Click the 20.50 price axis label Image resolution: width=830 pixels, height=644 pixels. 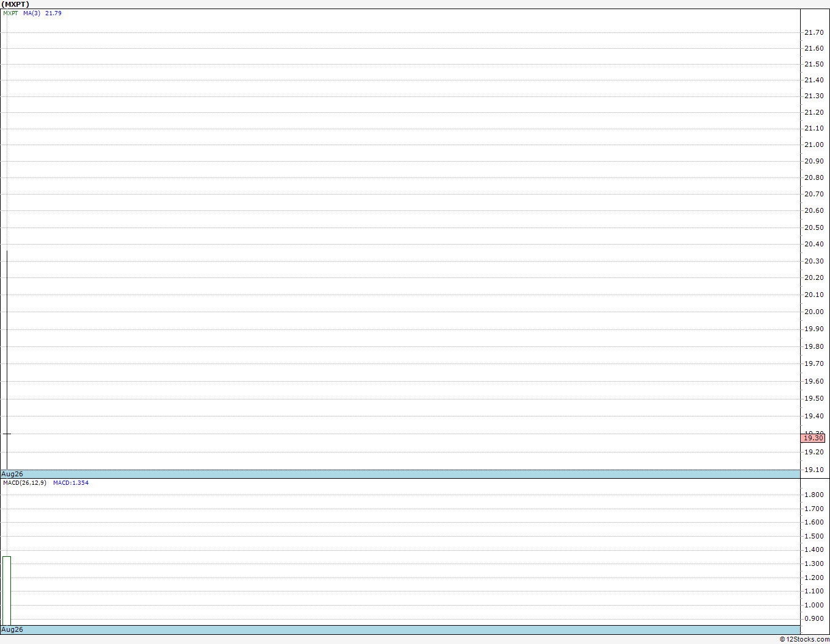(814, 227)
